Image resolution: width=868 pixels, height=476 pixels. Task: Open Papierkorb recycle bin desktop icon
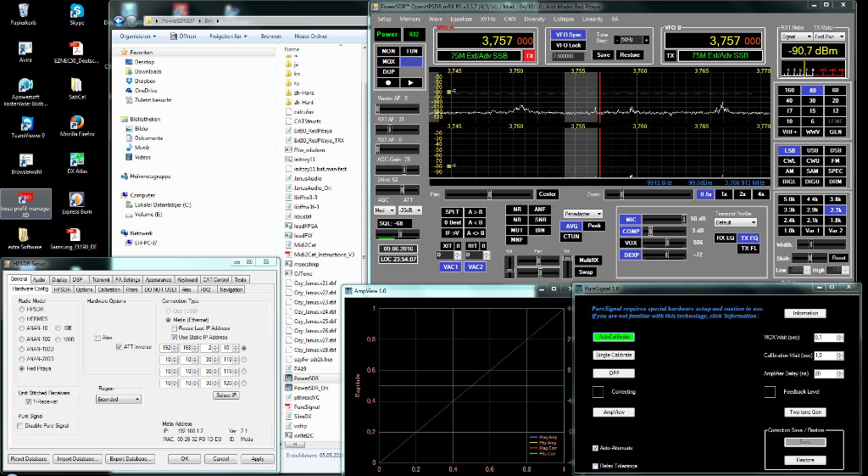tap(23, 14)
